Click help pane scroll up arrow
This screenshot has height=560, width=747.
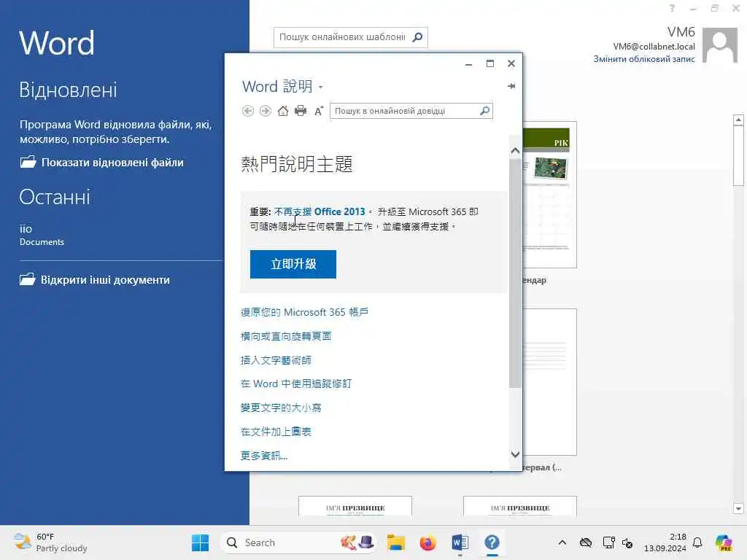tap(515, 150)
